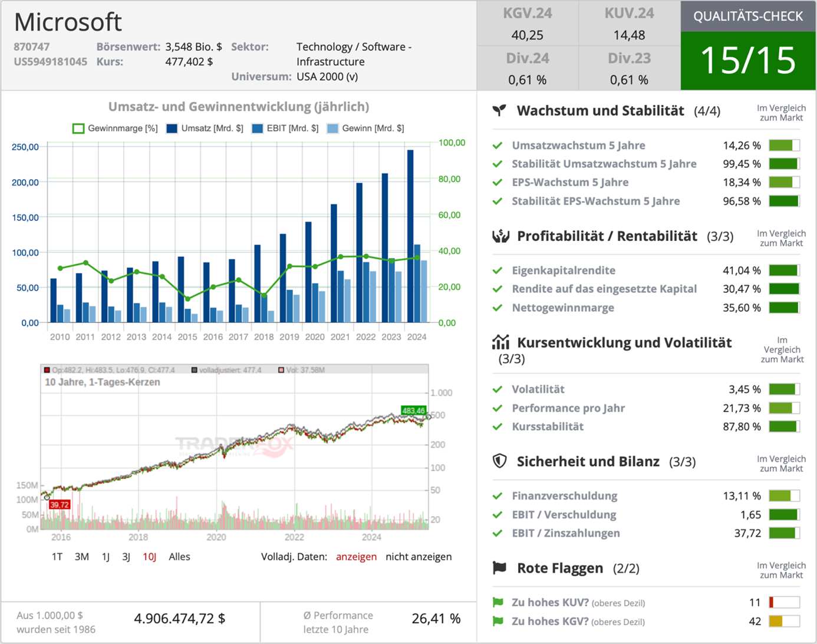The image size is (817, 644).
Task: Select the 1T chart timeframe
Action: (x=57, y=557)
